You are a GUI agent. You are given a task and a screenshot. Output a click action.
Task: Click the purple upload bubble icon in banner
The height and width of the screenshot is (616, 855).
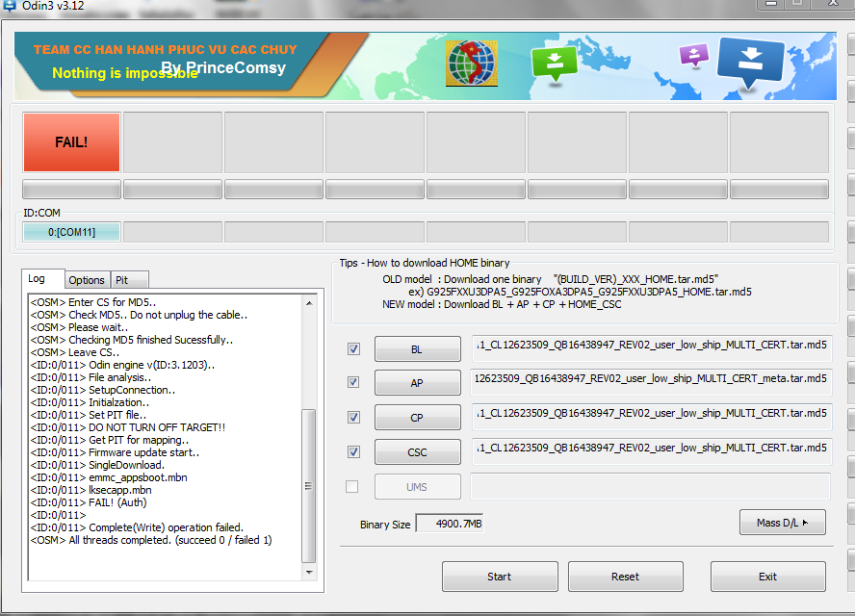[x=693, y=55]
